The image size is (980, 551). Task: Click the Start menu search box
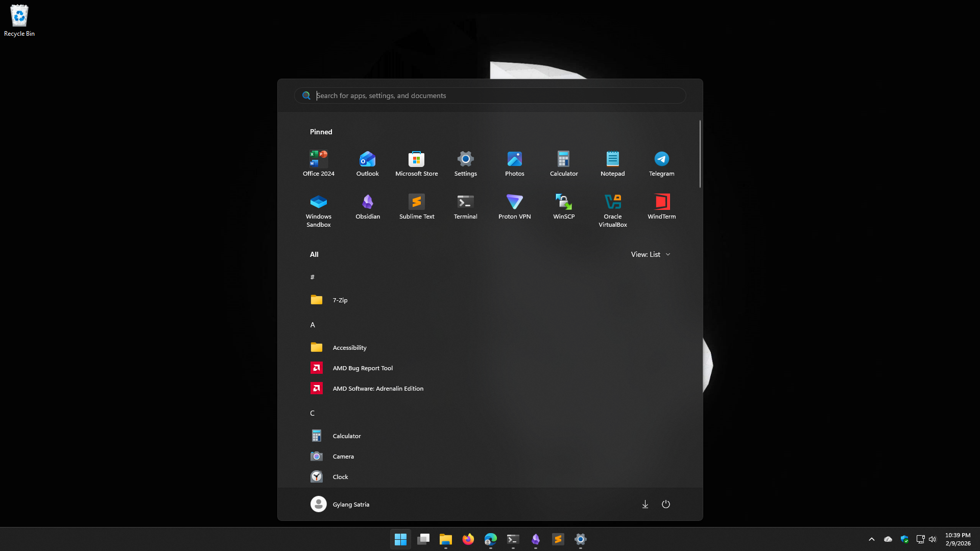pos(490,95)
